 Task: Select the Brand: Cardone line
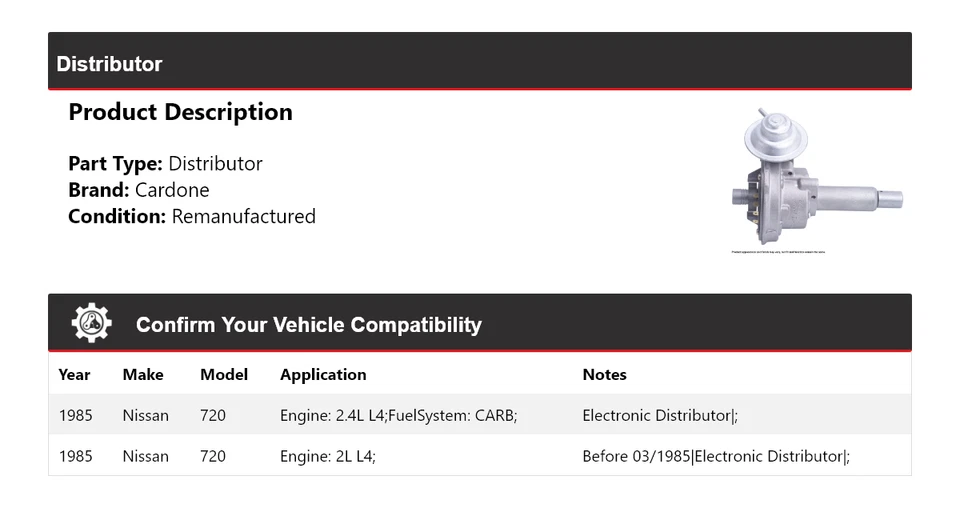[x=139, y=190]
